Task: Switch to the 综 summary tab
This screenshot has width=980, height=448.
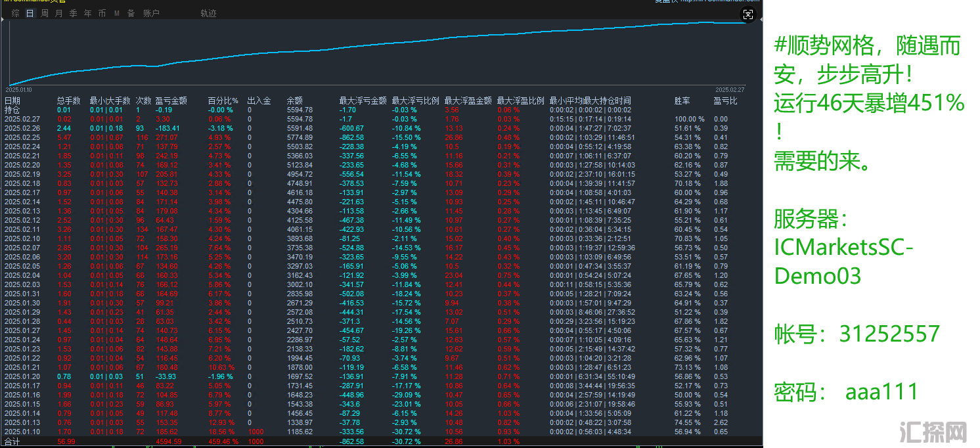Action: tap(16, 13)
